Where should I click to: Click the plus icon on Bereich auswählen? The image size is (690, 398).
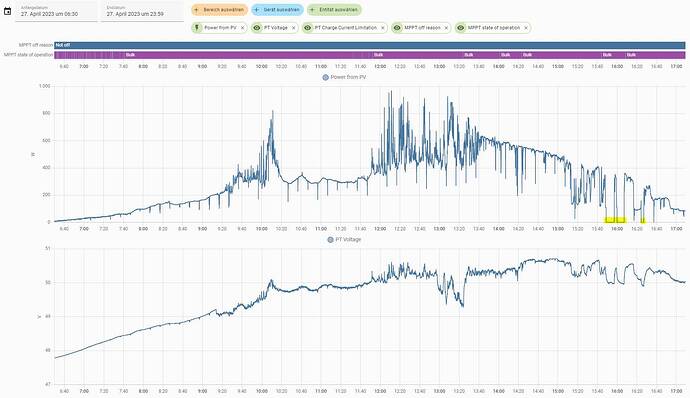click(x=196, y=10)
